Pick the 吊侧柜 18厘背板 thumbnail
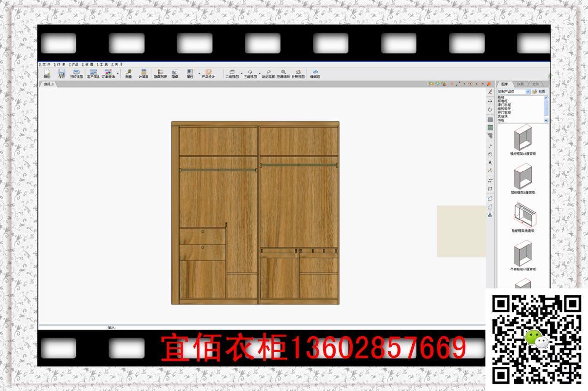 click(523, 253)
